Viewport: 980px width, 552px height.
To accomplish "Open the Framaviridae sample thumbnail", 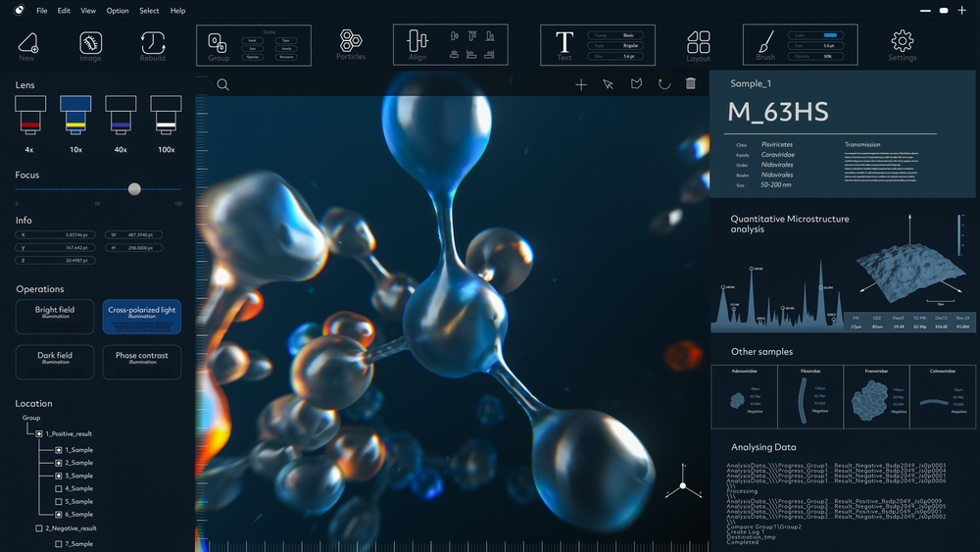I will point(876,397).
